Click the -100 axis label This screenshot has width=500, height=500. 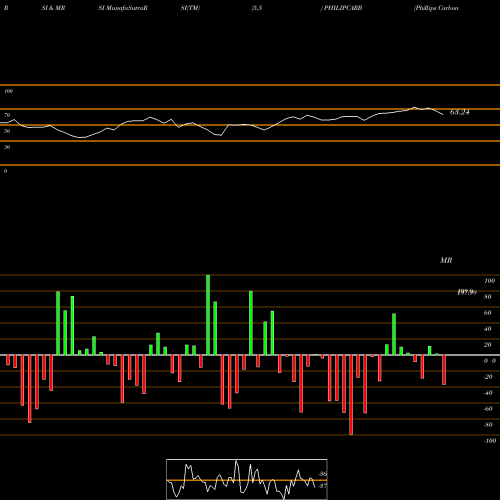490,441
